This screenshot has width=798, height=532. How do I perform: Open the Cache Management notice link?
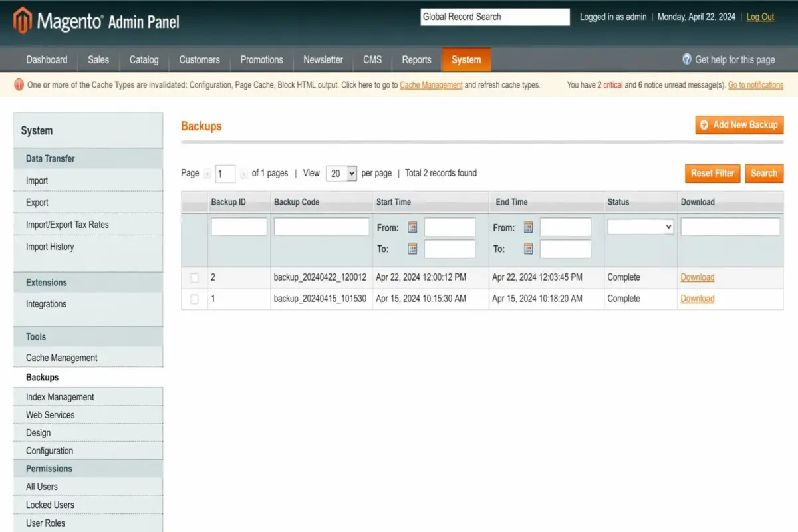tap(431, 85)
